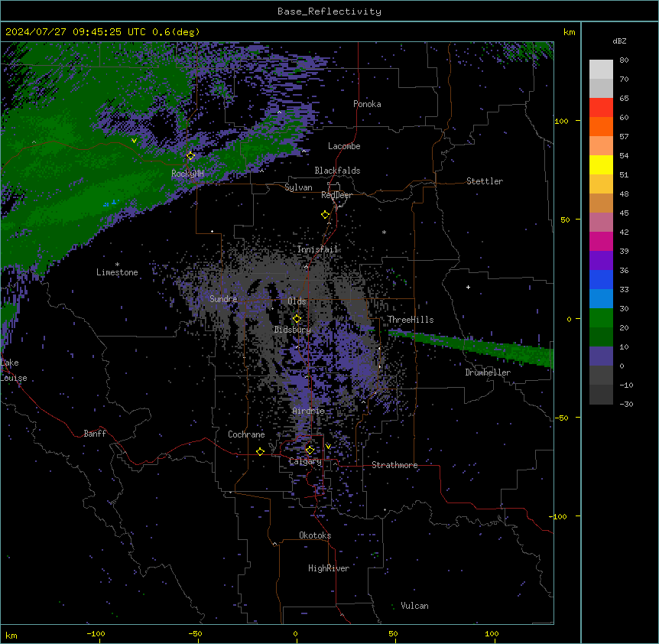The height and width of the screenshot is (644, 659).
Task: Click the magenta legend swatch below 42
Action: click(x=601, y=241)
